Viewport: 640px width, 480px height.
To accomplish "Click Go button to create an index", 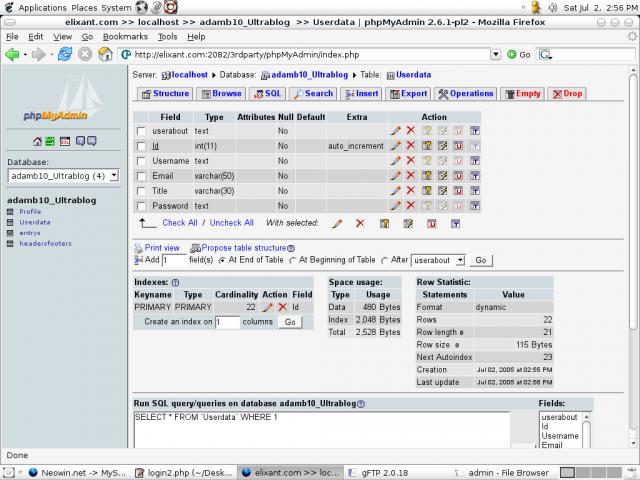I will (290, 322).
